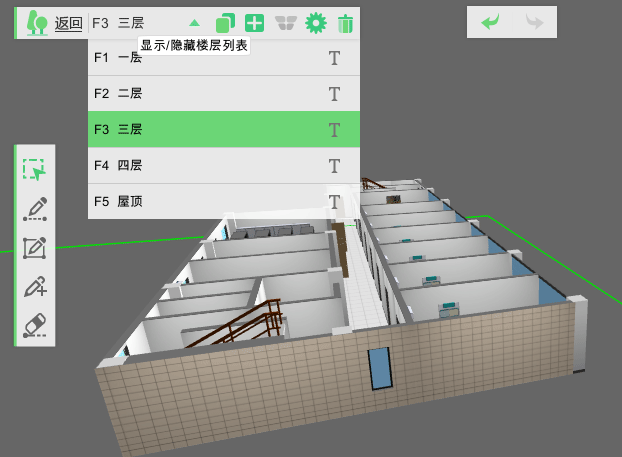Rename F5 屋顶 with its T icon
The image size is (622, 457).
click(x=334, y=202)
